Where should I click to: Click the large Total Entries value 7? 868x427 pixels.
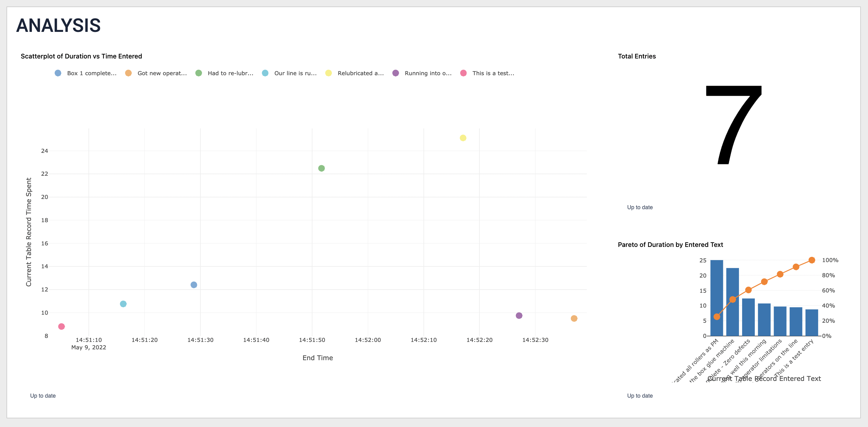point(734,125)
